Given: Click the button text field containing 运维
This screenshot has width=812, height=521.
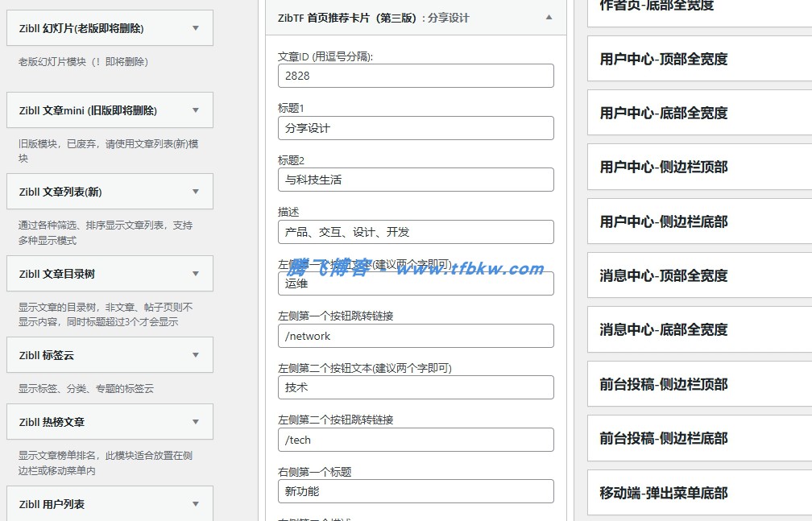Looking at the screenshot, I should (416, 283).
